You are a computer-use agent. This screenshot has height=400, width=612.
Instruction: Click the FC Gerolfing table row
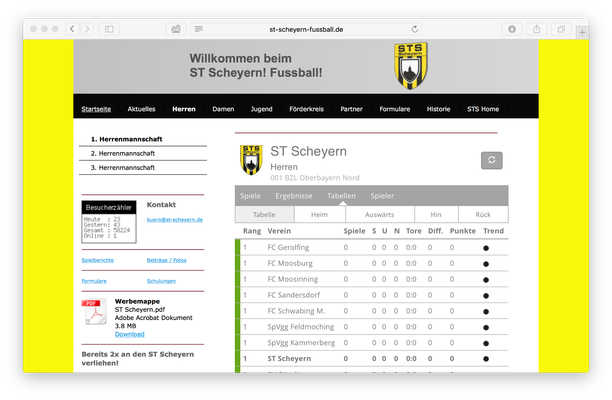point(372,247)
